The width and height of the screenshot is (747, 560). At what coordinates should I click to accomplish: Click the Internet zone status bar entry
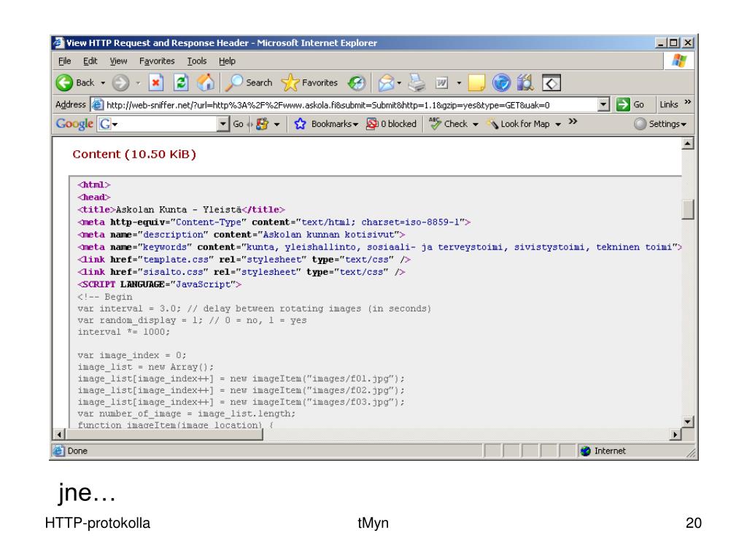click(603, 451)
